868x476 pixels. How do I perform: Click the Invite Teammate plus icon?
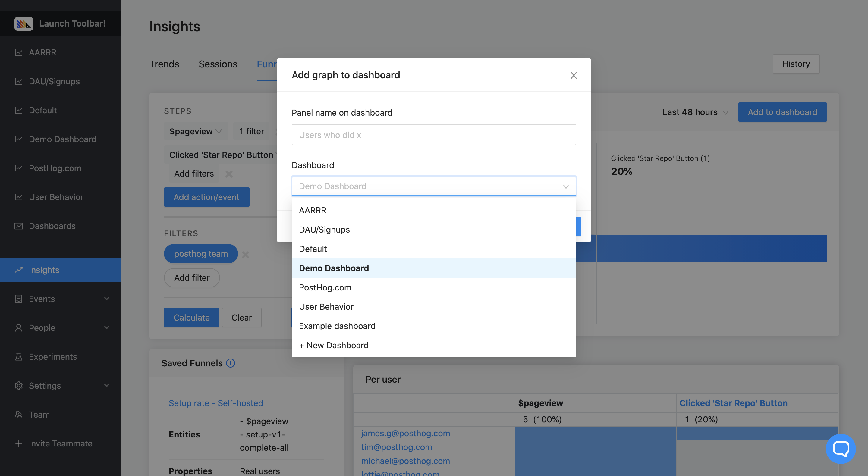click(x=19, y=444)
